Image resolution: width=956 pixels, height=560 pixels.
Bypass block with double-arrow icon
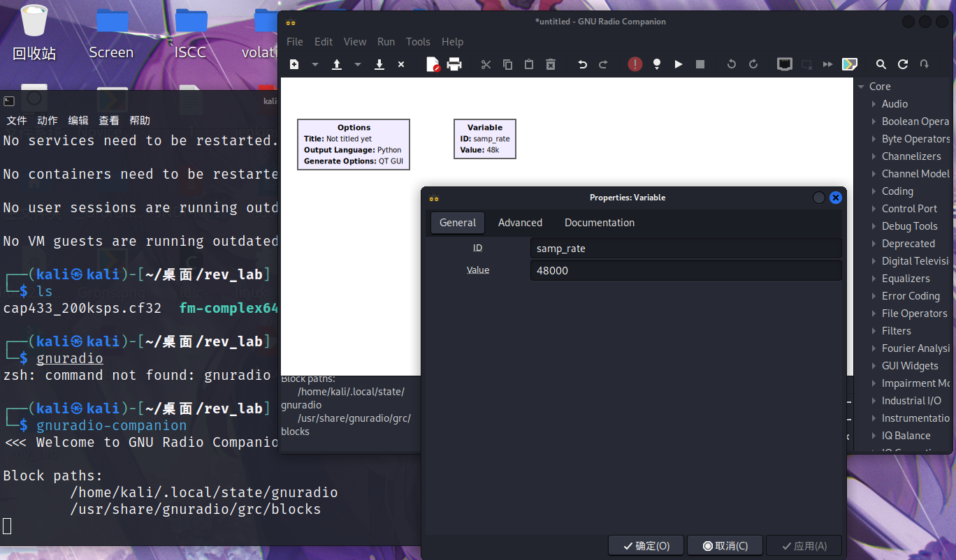pyautogui.click(x=828, y=64)
